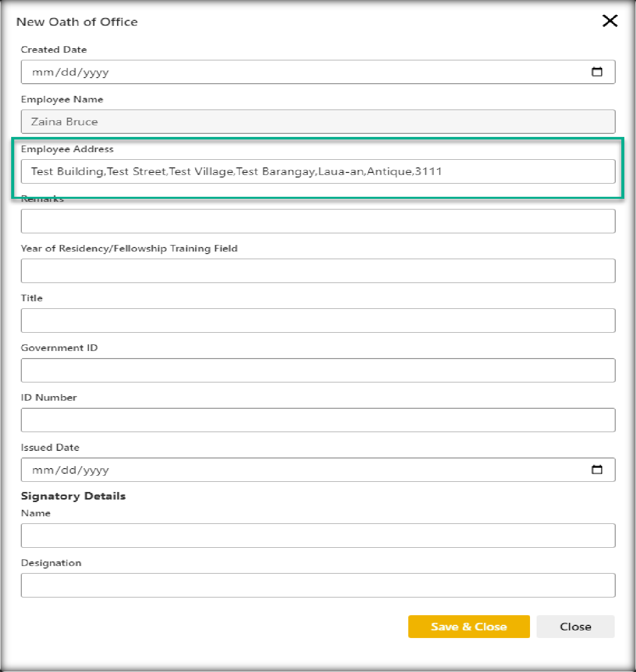The width and height of the screenshot is (636, 672).
Task: Select the year segment in Issued Date
Action: pyautogui.click(x=96, y=470)
